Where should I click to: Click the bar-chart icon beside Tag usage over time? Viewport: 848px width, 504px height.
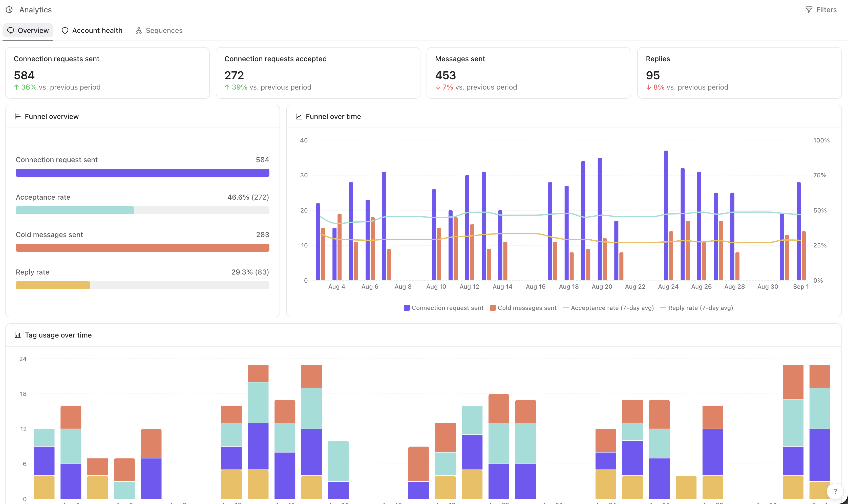coord(18,335)
